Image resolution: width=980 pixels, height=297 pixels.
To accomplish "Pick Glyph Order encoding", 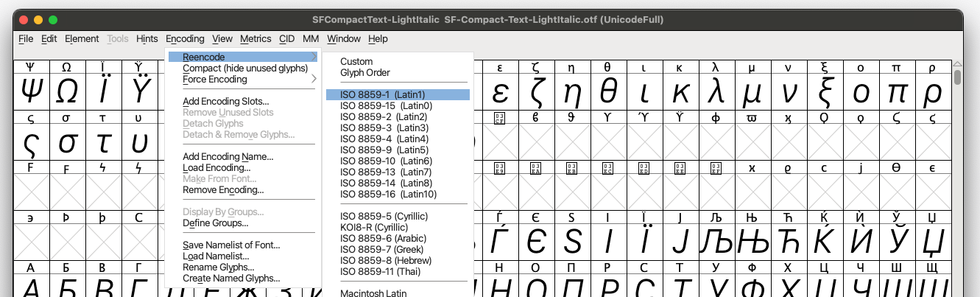I will pos(398,72).
